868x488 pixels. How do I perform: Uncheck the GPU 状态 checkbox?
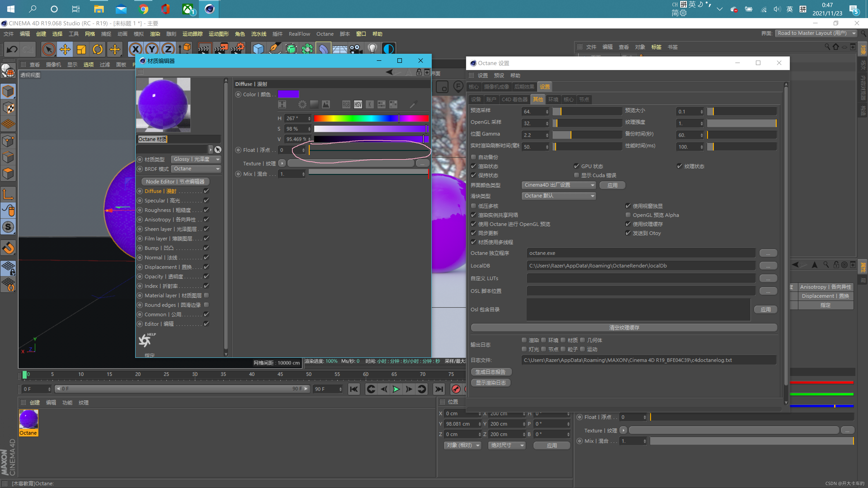[577, 166]
